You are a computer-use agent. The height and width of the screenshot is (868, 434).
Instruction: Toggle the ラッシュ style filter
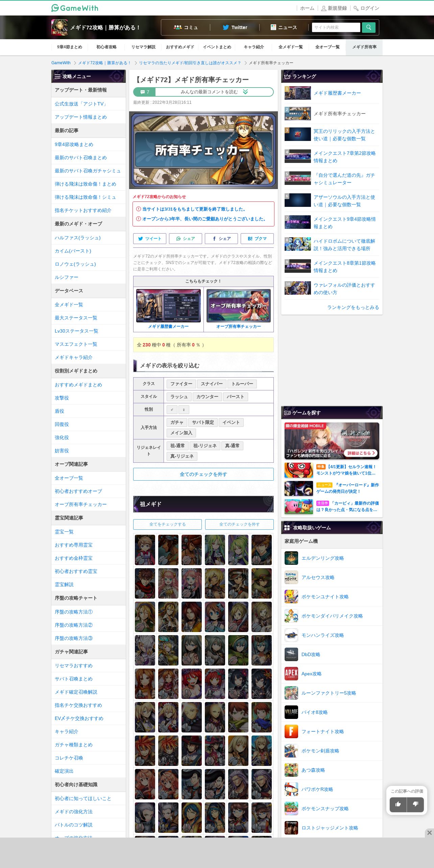tap(179, 397)
